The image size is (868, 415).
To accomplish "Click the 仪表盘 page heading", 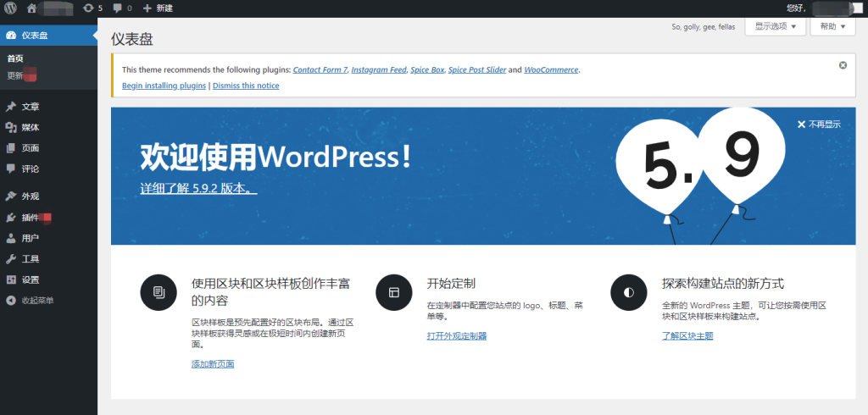I will pyautogui.click(x=131, y=39).
